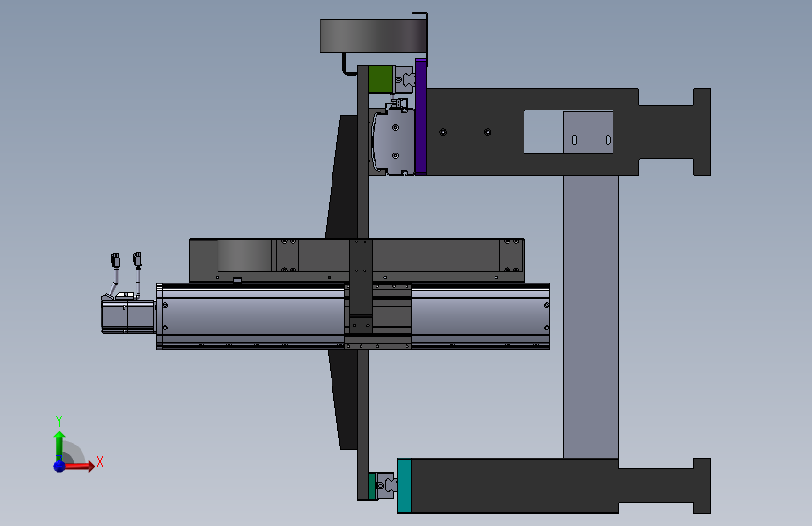Image resolution: width=812 pixels, height=526 pixels.
Task: Click the X label of the triad
Action: click(100, 461)
